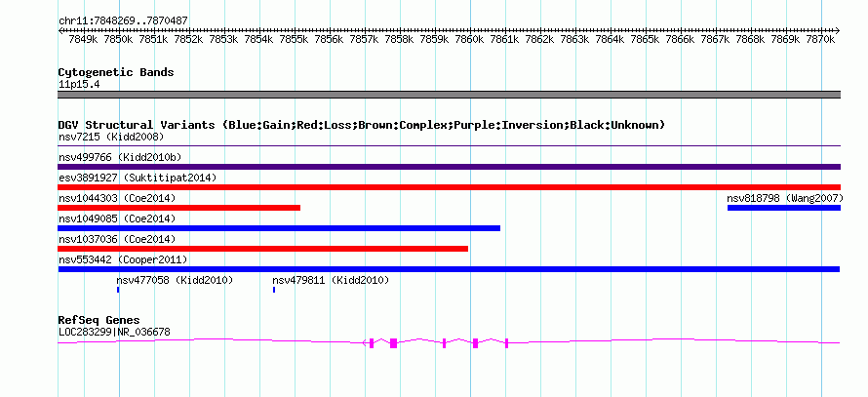Screen dimensions: 868x397
Task: Click the small blue nsv477058 marker
Action: 118,290
